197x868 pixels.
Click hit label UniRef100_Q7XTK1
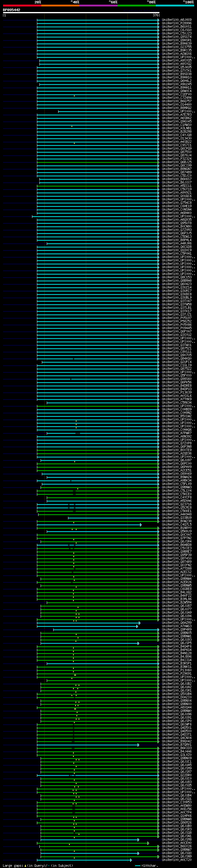coord(177,71)
